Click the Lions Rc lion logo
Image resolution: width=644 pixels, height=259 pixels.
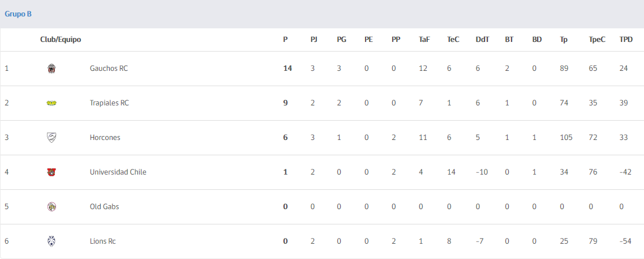click(51, 241)
